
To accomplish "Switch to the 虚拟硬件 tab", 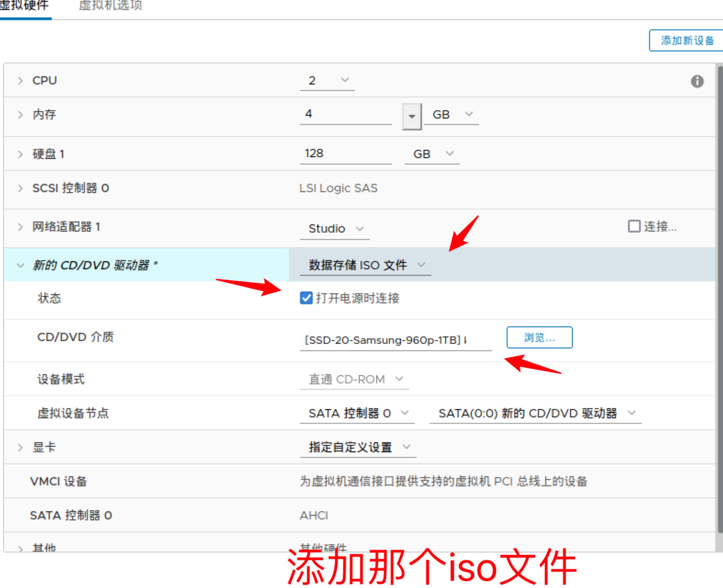I will tap(24, 6).
